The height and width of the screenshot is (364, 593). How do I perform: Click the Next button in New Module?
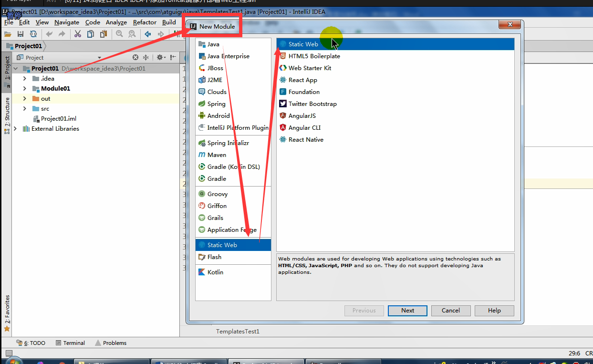(x=408, y=311)
